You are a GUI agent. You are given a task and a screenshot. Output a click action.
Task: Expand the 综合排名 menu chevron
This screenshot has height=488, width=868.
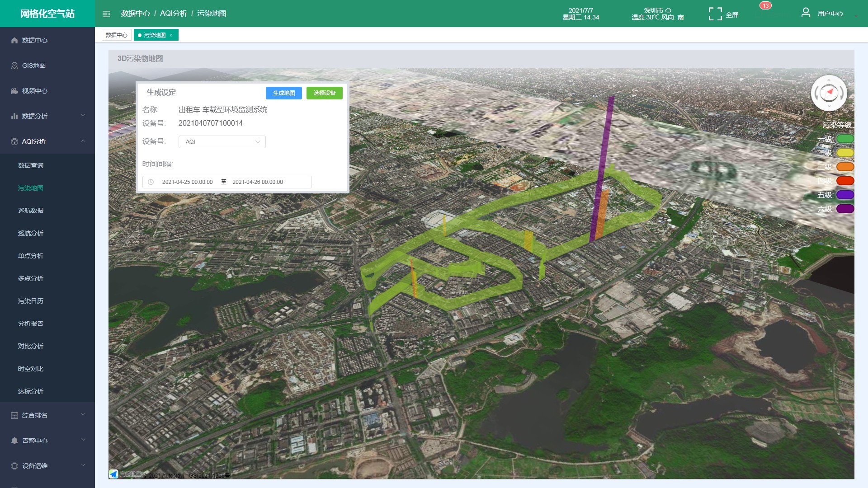pyautogui.click(x=83, y=415)
